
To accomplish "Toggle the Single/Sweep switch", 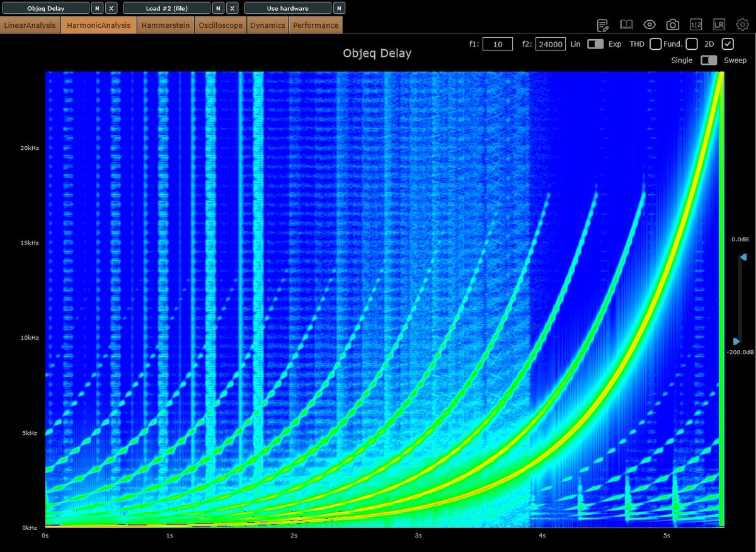I will pos(709,60).
